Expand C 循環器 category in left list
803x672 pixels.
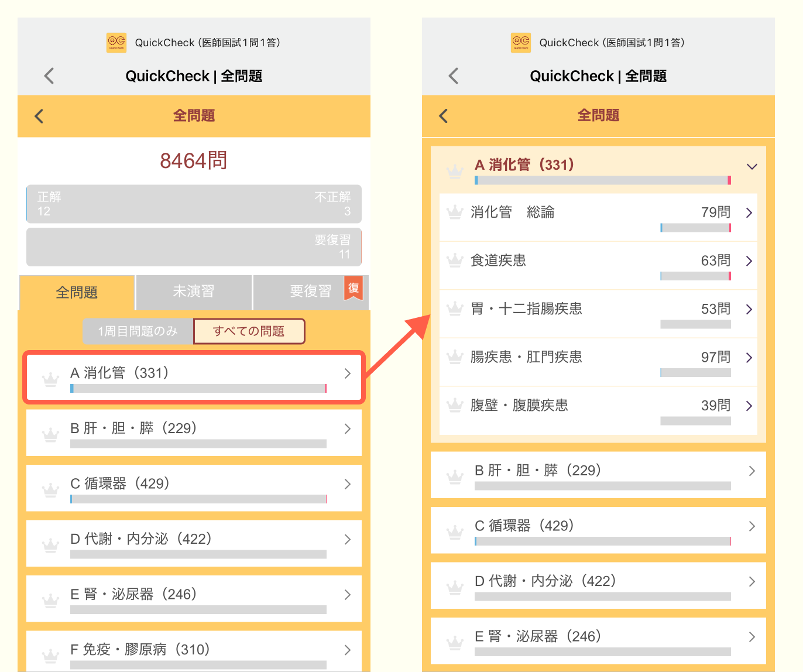[194, 488]
